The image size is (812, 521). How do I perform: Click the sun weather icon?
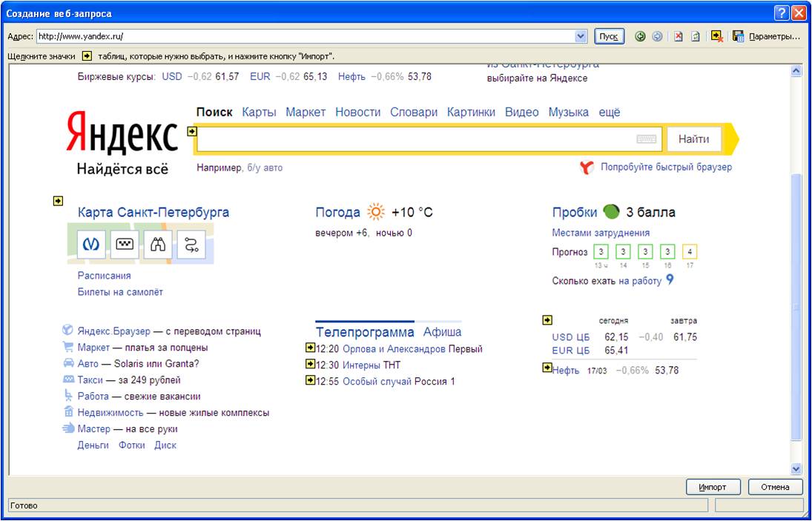pyautogui.click(x=376, y=212)
